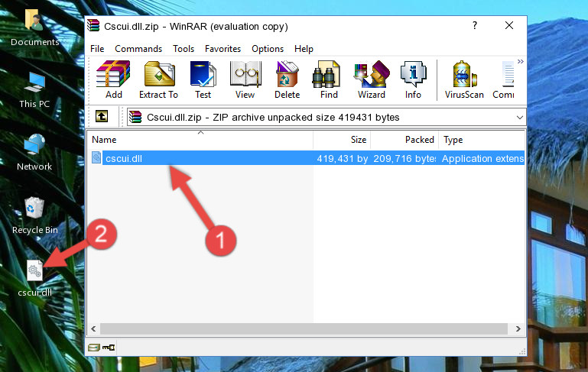Image resolution: width=588 pixels, height=372 pixels.
Task: Click the cscui.dll file type icon in list
Action: click(96, 157)
